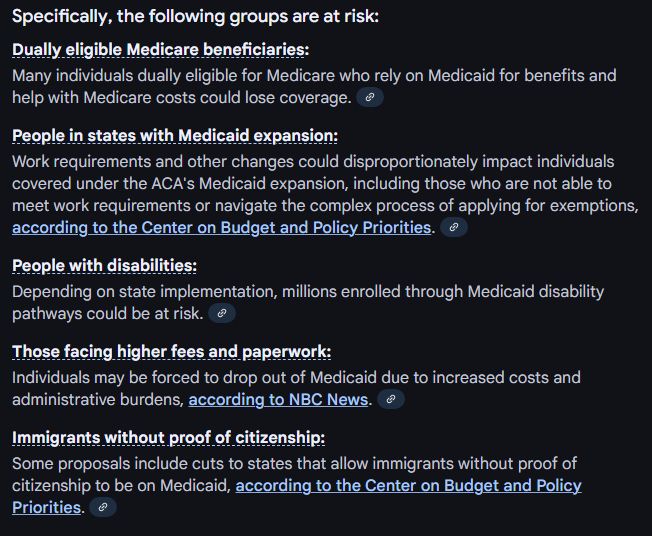Open 'according to NBC News' link
652x536 pixels.
278,400
